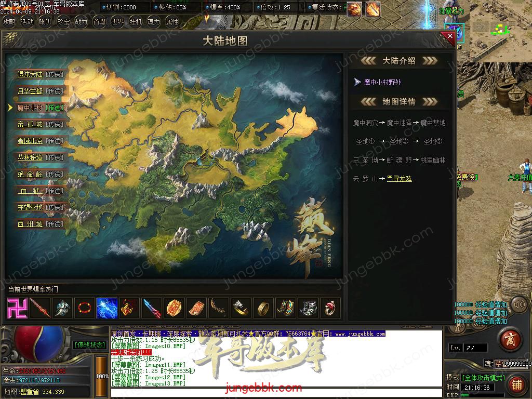532x399 pixels.
Task: Select the dark curved horn bow item
Action: (x=219, y=308)
